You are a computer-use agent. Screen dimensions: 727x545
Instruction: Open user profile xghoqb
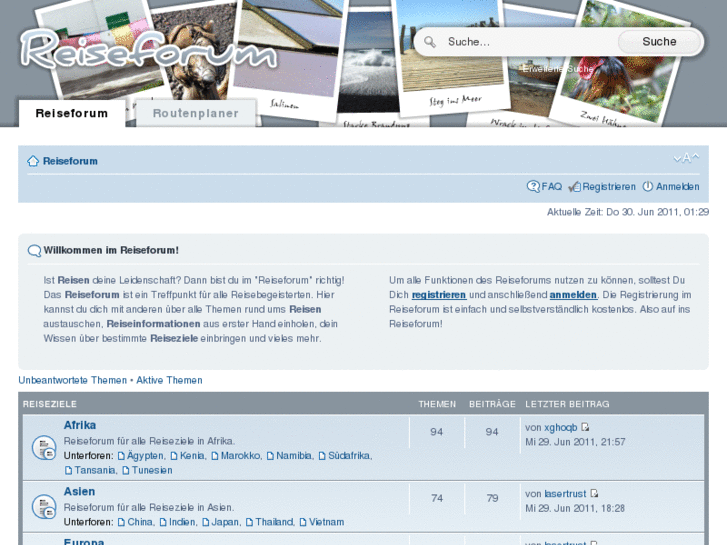(561, 427)
